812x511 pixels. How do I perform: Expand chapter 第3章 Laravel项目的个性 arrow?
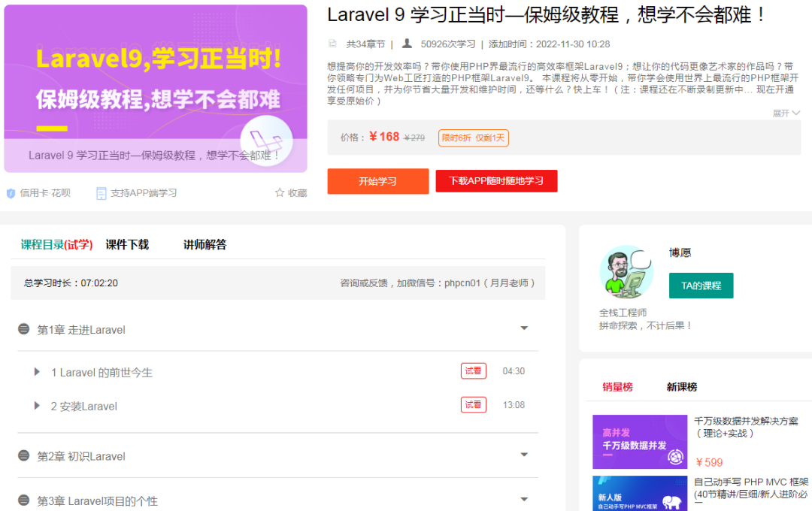coord(524,500)
